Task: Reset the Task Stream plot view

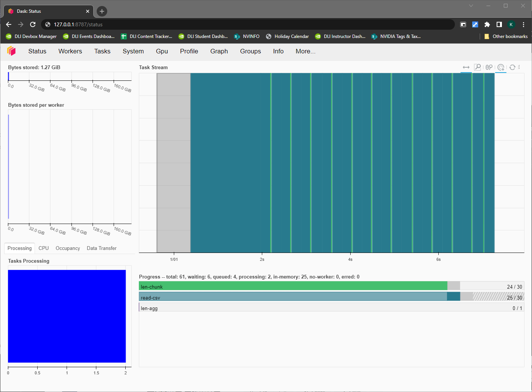Action: click(512, 67)
